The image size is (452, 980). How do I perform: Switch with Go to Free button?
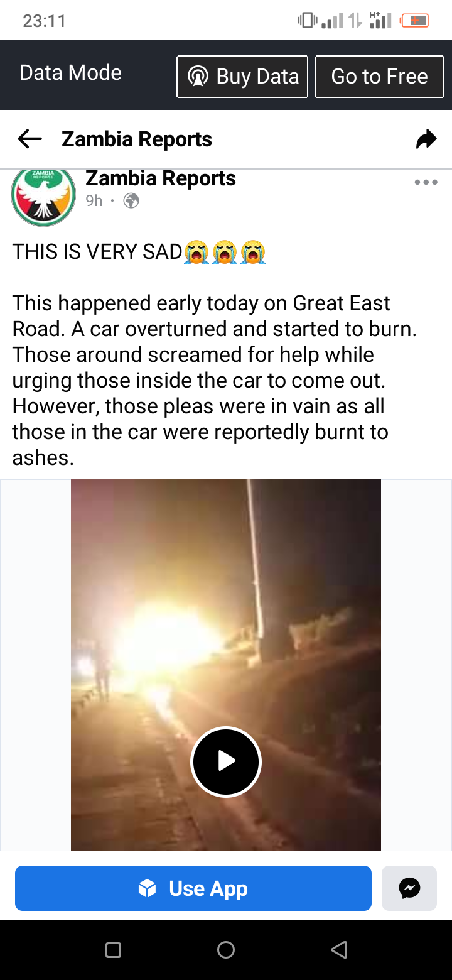[380, 77]
